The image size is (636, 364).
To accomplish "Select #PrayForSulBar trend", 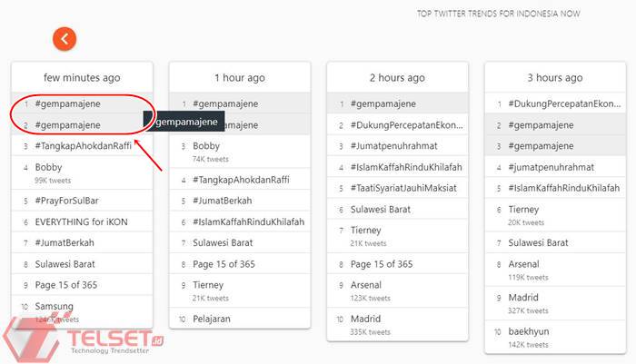I will point(71,200).
